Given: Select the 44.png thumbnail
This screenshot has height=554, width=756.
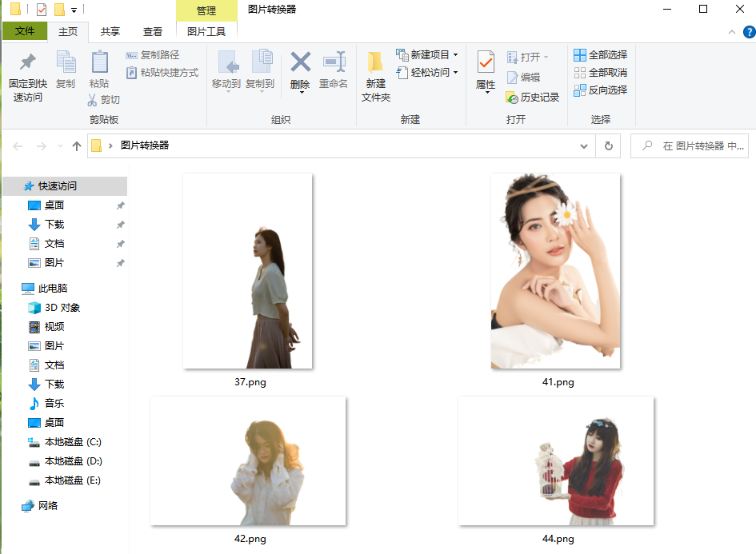Looking at the screenshot, I should [556, 461].
